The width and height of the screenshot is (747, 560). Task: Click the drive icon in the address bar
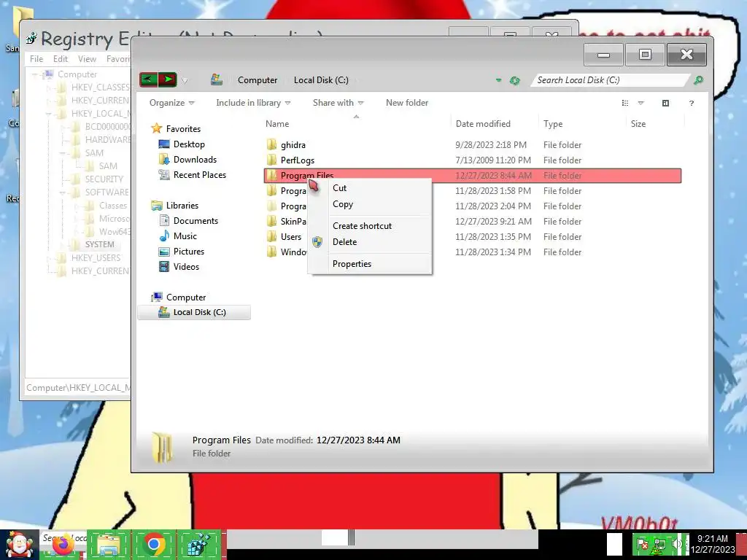click(217, 79)
